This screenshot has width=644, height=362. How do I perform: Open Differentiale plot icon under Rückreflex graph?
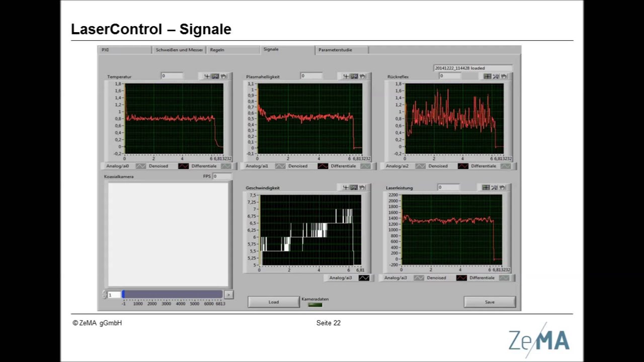[505, 166]
